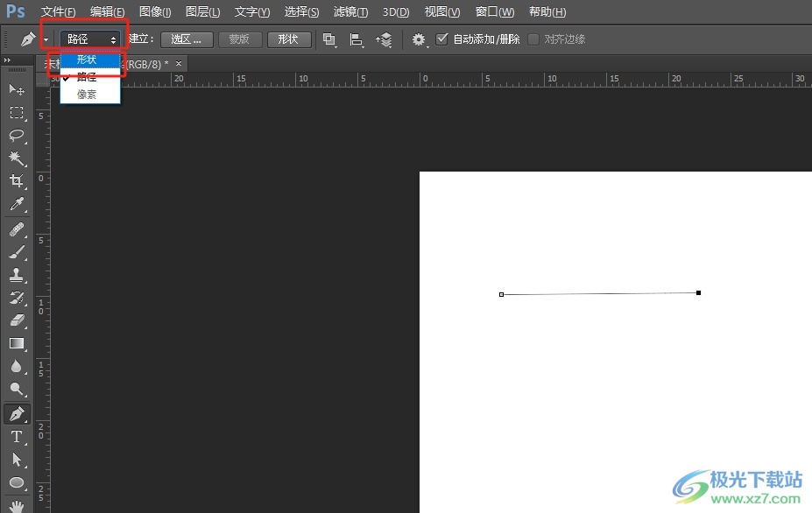Choose 形状 from the mode list
This screenshot has width=812, height=513.
[x=87, y=60]
